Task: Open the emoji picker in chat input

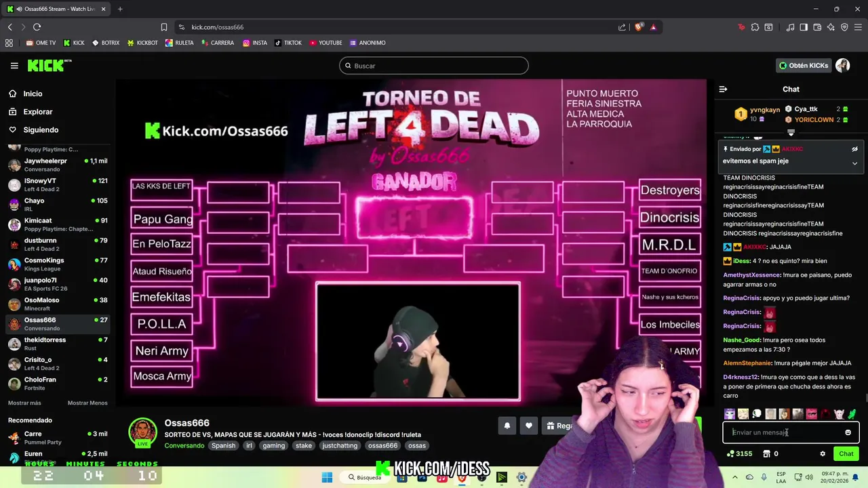Action: click(848, 432)
